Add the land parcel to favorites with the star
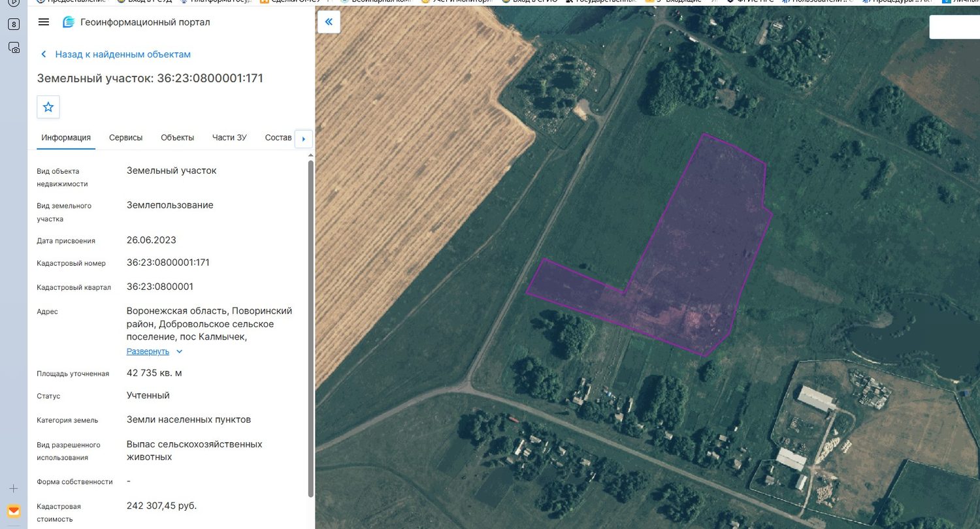 coord(48,107)
